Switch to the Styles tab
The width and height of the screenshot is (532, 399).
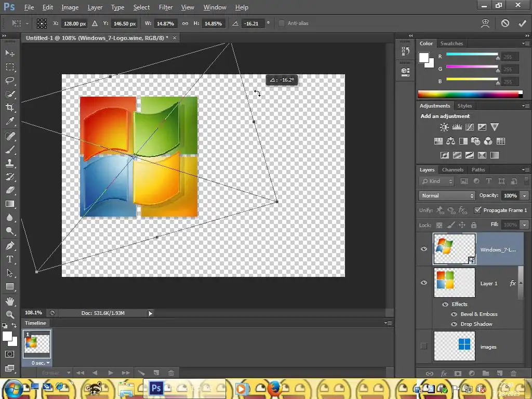[464, 106]
